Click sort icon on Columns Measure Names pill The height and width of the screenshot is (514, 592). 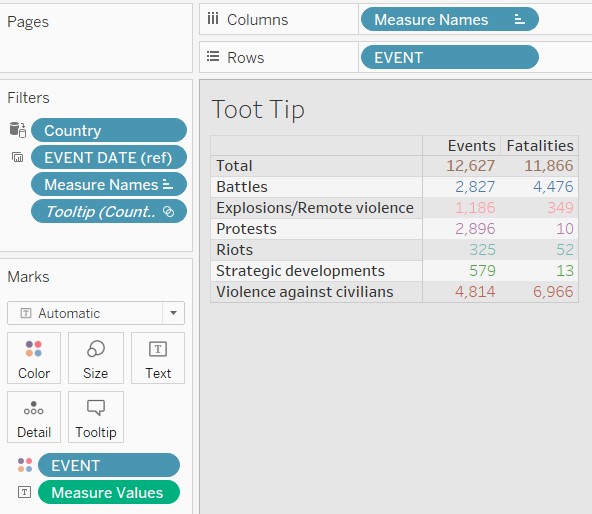pyautogui.click(x=520, y=19)
